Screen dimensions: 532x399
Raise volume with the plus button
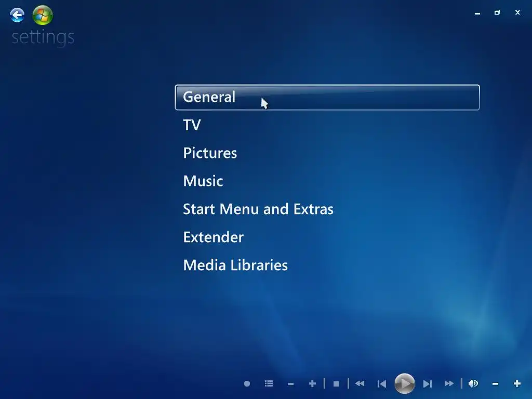pos(517,384)
